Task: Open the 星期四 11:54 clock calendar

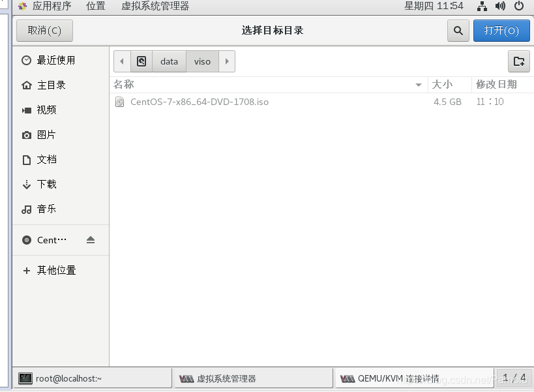Action: click(434, 6)
